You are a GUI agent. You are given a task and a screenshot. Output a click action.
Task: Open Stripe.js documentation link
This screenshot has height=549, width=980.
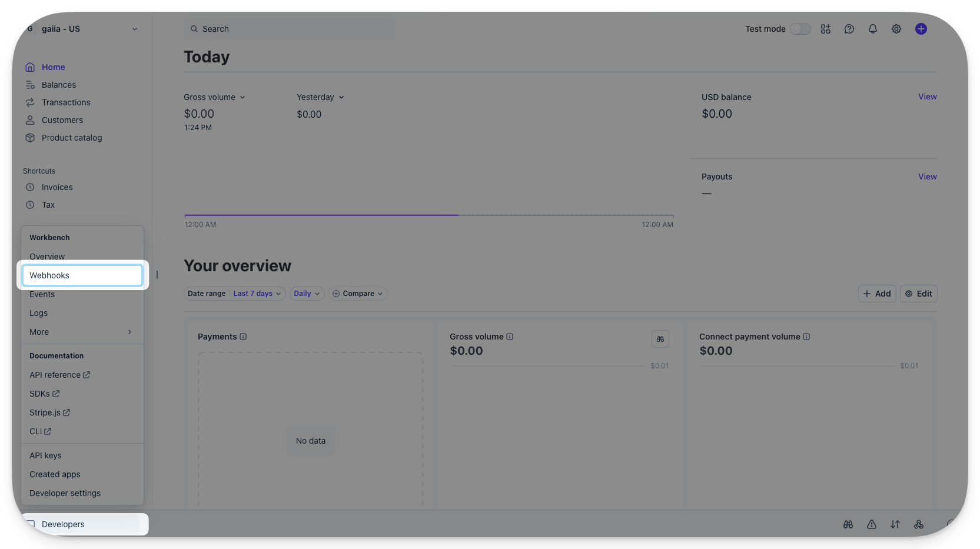pos(49,412)
